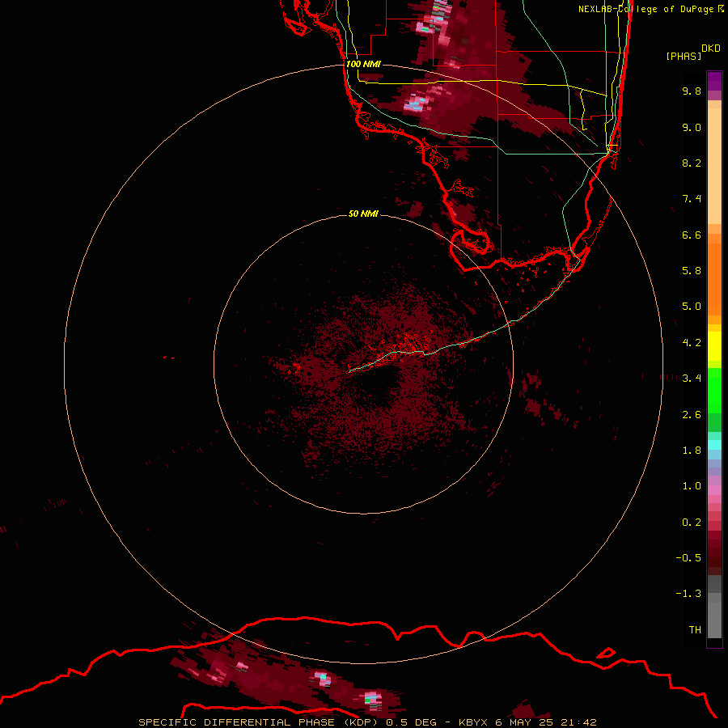This screenshot has height=728, width=728.
Task: Select the 2.6 scale value
Action: pos(692,415)
